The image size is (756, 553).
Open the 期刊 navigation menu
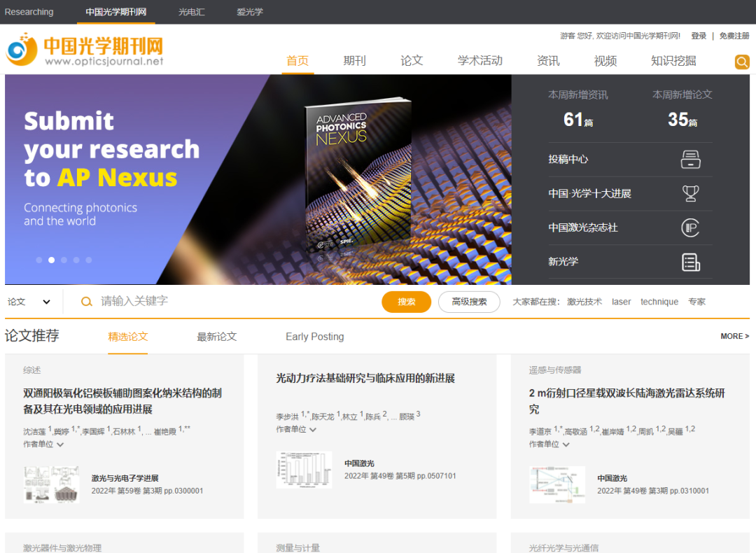(354, 61)
